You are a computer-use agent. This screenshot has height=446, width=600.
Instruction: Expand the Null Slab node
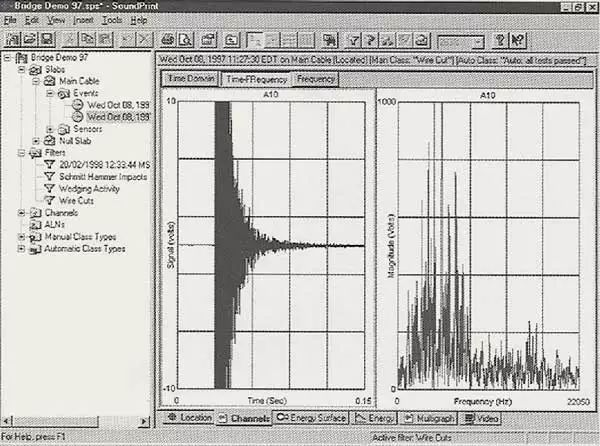point(35,141)
